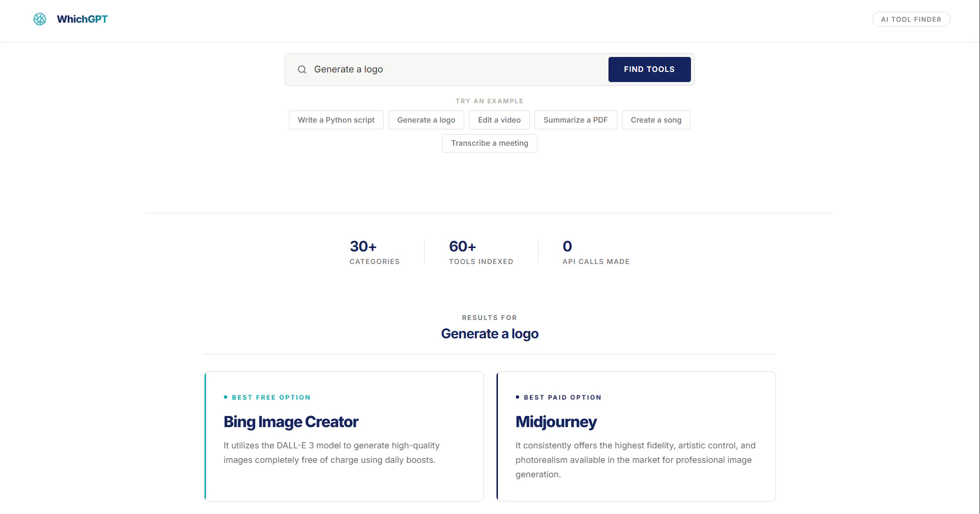Viewport: 980px width, 514px height.
Task: Click the 'Generate a logo' results heading
Action: 490,334
